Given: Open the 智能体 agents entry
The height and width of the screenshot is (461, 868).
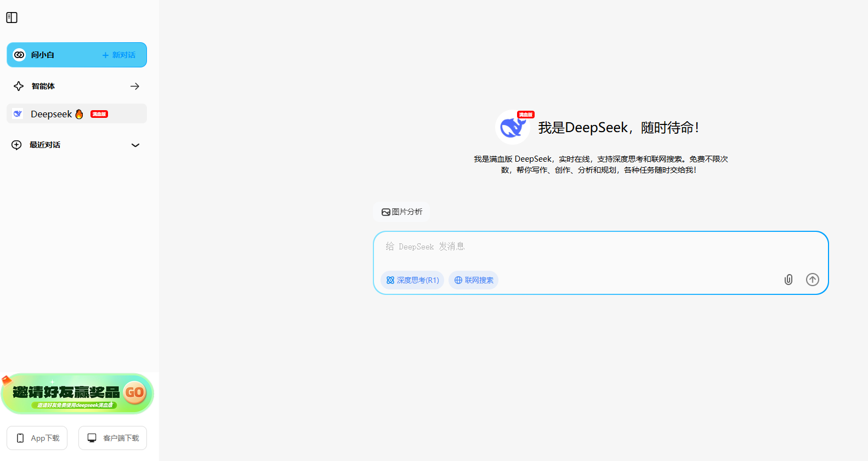Looking at the screenshot, I should [77, 86].
